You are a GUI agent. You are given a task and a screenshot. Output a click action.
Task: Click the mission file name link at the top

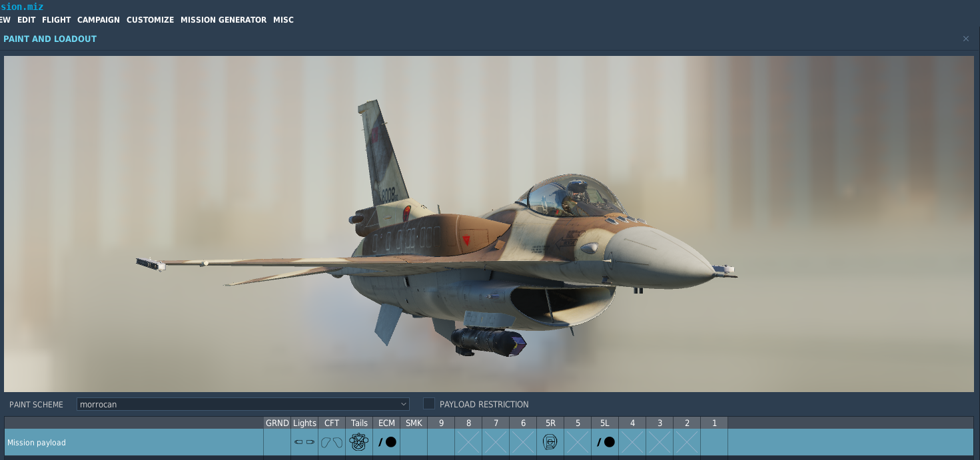click(21, 7)
